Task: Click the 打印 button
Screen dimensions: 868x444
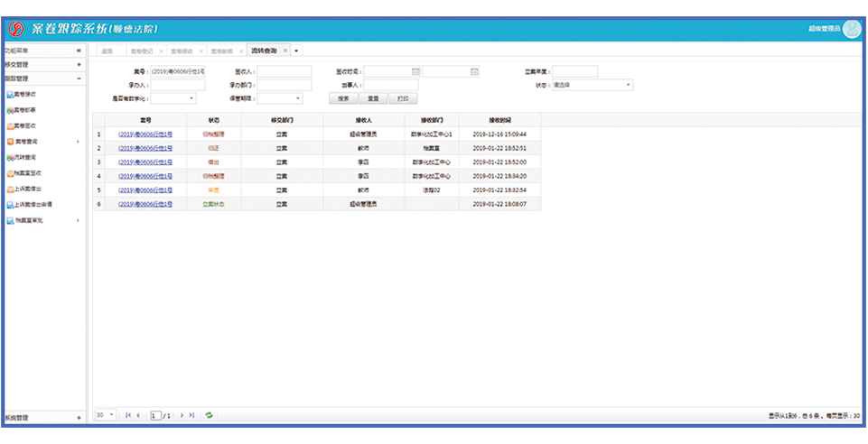Action: click(x=402, y=98)
